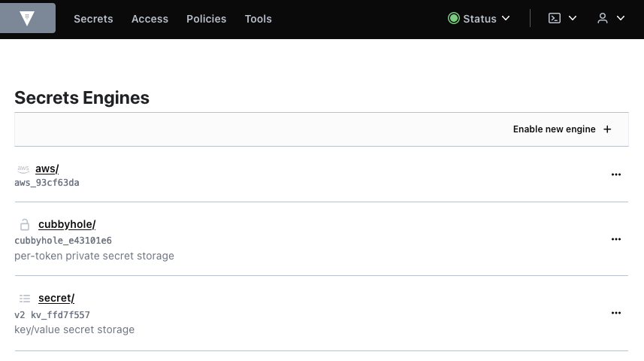Viewport: 644px width, 361px height.
Task: Open more options for secret/ engine
Action: (616, 313)
